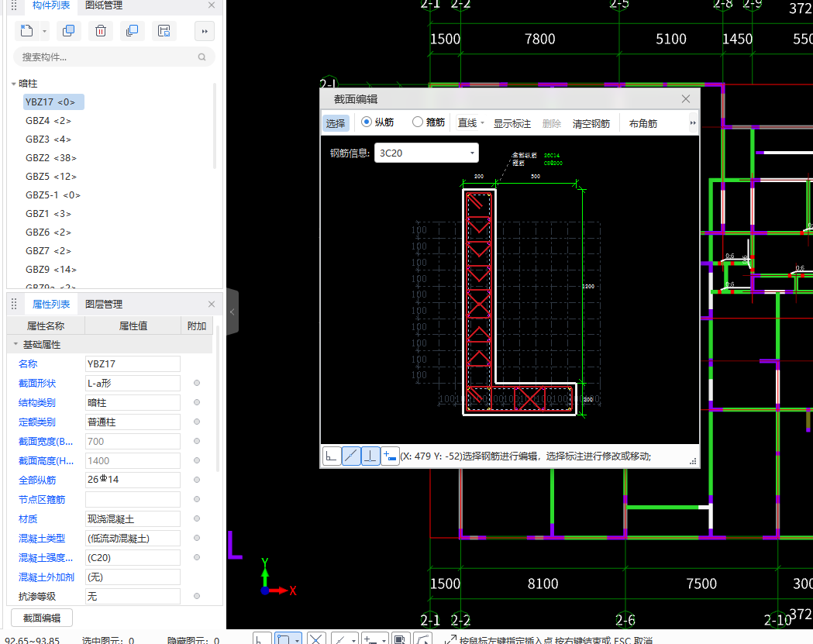Click the inter-floor copy component icon
The image size is (813, 644).
(x=133, y=31)
